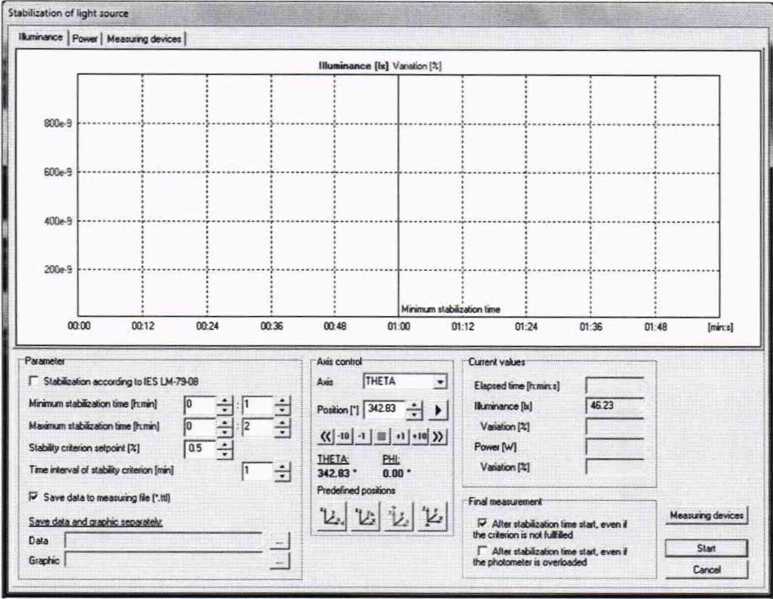Open the Measuring devices tab
Screen dimensions: 773x599
pos(145,38)
